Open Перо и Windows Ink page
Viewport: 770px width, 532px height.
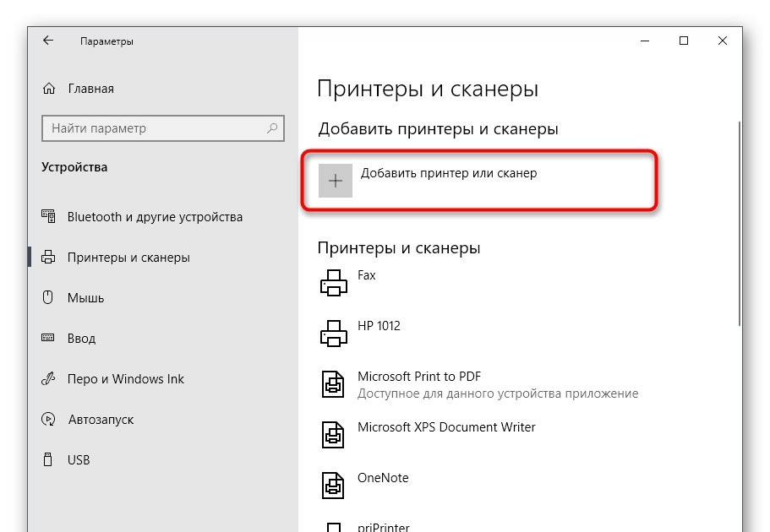coord(126,379)
